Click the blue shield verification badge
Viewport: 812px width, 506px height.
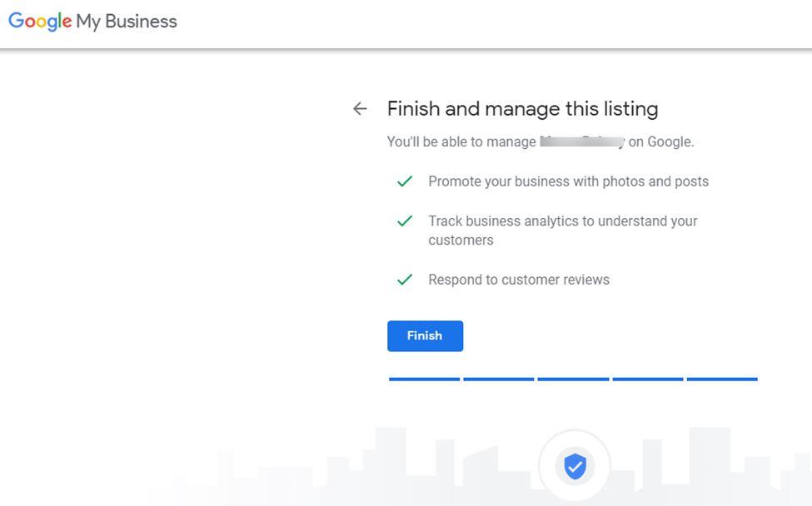tap(575, 466)
